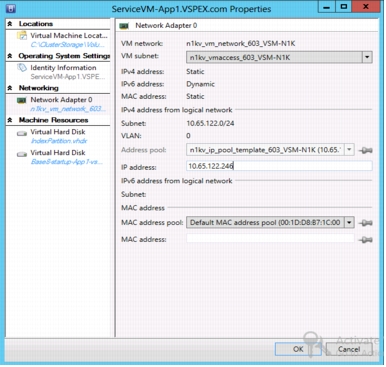The image size is (386, 367).
Task: Click the BaseStartup-App1 virtual hard disk icon
Action: [22, 154]
